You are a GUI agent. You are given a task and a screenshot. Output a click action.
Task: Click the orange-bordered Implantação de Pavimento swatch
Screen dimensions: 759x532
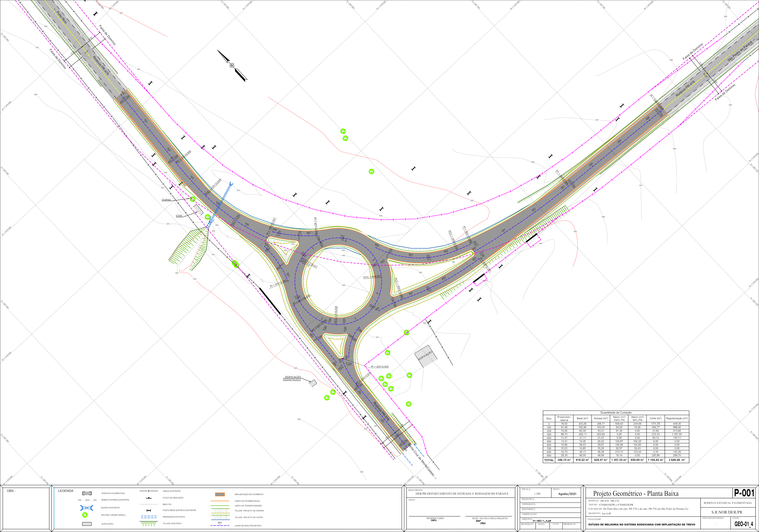click(220, 494)
